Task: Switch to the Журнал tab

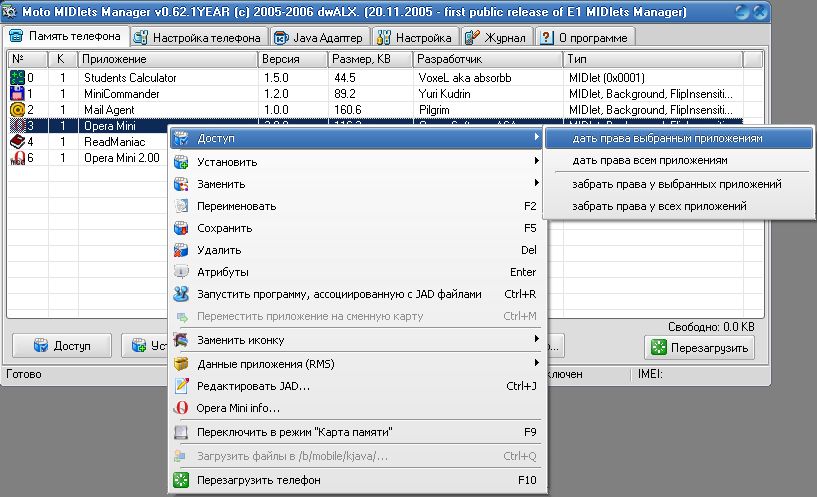Action: coord(497,38)
